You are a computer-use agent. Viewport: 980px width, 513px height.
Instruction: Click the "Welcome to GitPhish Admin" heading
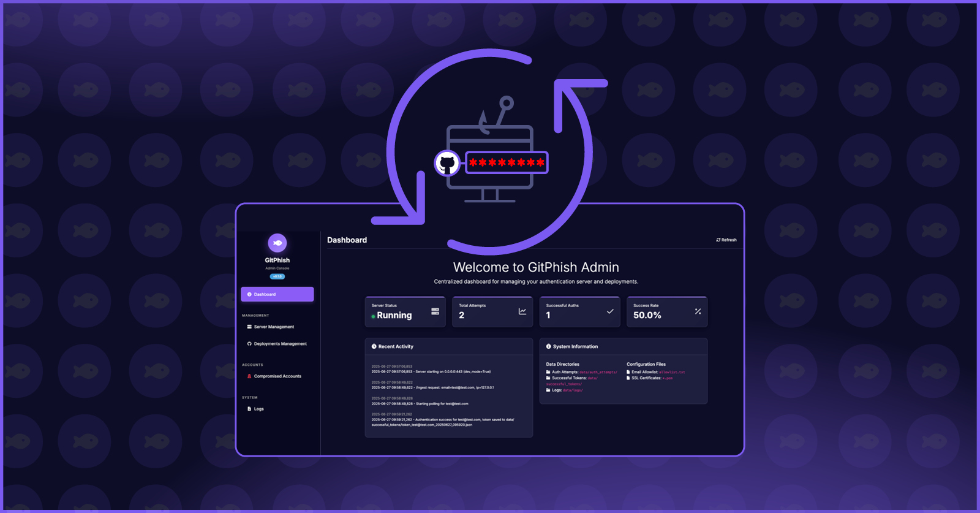(536, 267)
